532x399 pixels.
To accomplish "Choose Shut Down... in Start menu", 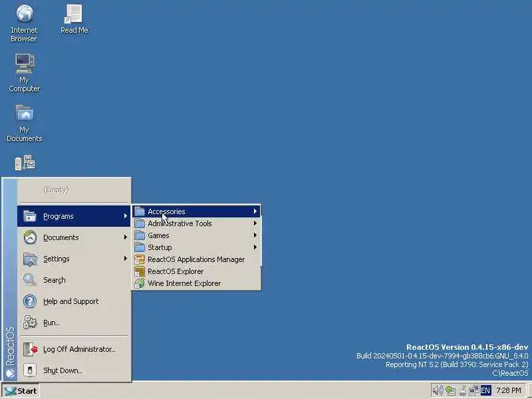I will [74, 370].
